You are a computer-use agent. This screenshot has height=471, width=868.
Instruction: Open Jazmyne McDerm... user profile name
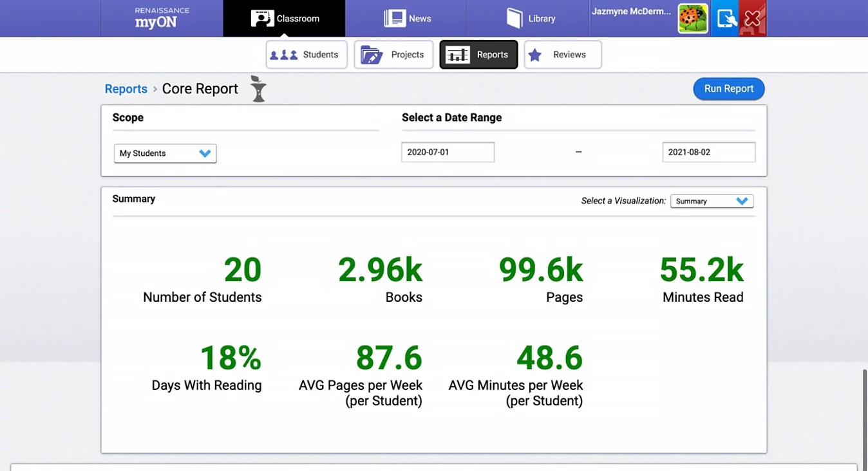point(631,12)
